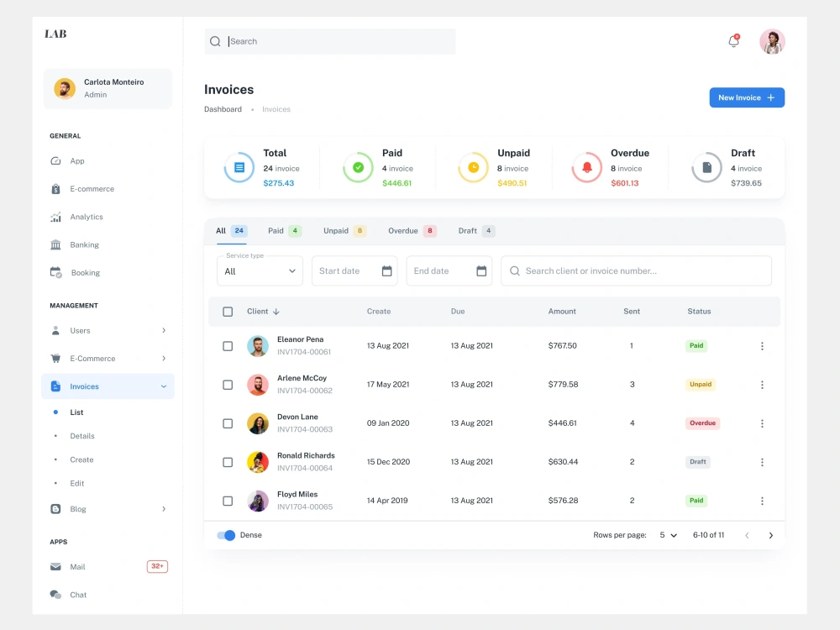Image resolution: width=840 pixels, height=630 pixels.
Task: Click the next page arrow in pagination
Action: pyautogui.click(x=771, y=534)
